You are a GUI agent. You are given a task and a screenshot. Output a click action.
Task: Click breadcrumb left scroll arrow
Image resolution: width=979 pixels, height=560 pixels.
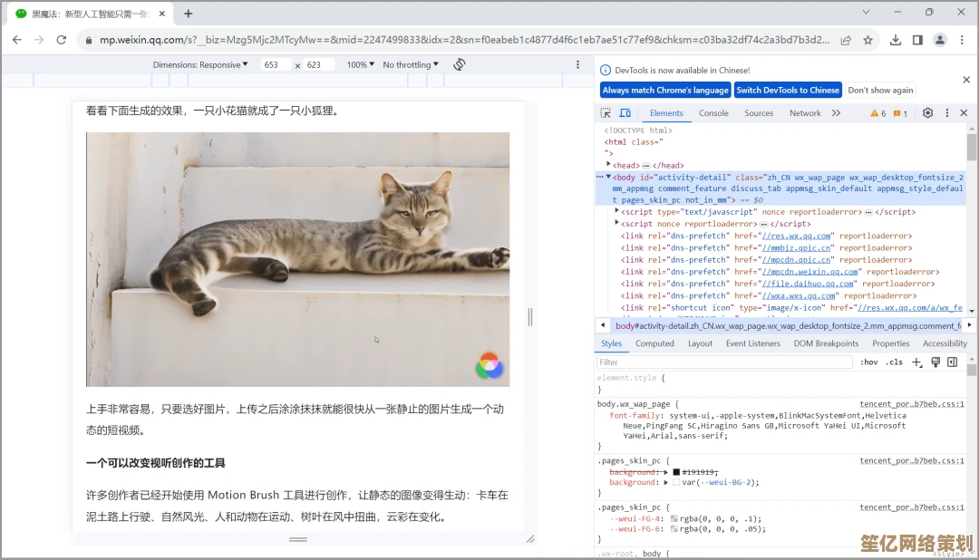coord(603,325)
